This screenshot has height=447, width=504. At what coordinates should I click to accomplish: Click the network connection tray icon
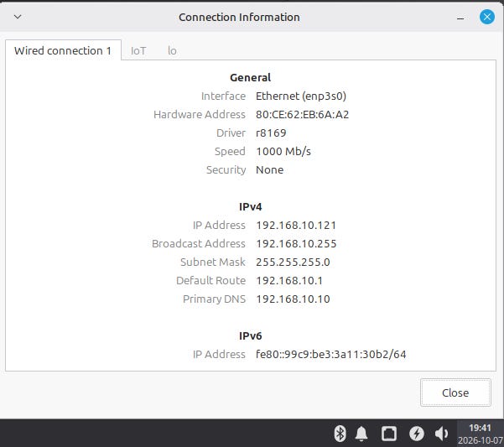389,434
